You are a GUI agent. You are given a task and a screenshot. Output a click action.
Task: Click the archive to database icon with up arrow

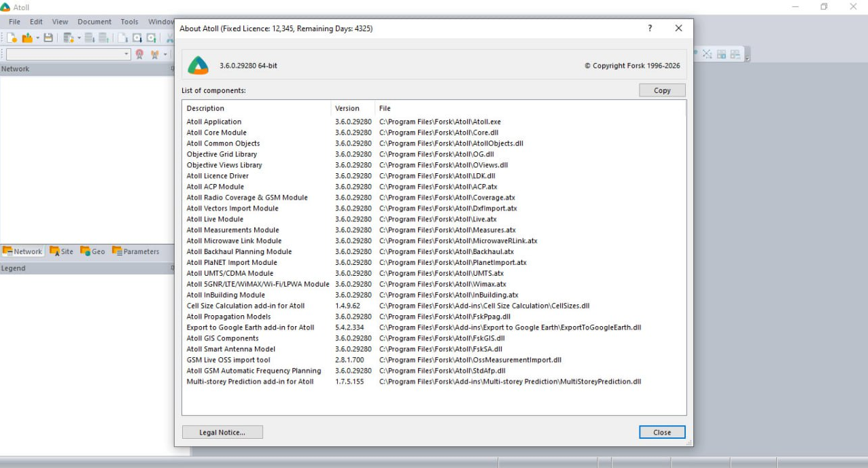[x=104, y=37]
